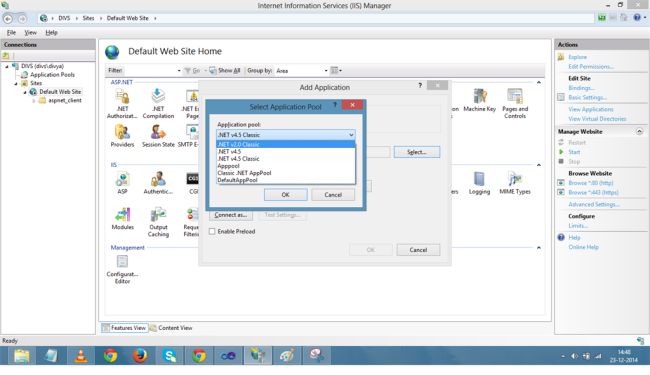Click the Explore action link
The width and height of the screenshot is (650, 375).
(x=577, y=57)
